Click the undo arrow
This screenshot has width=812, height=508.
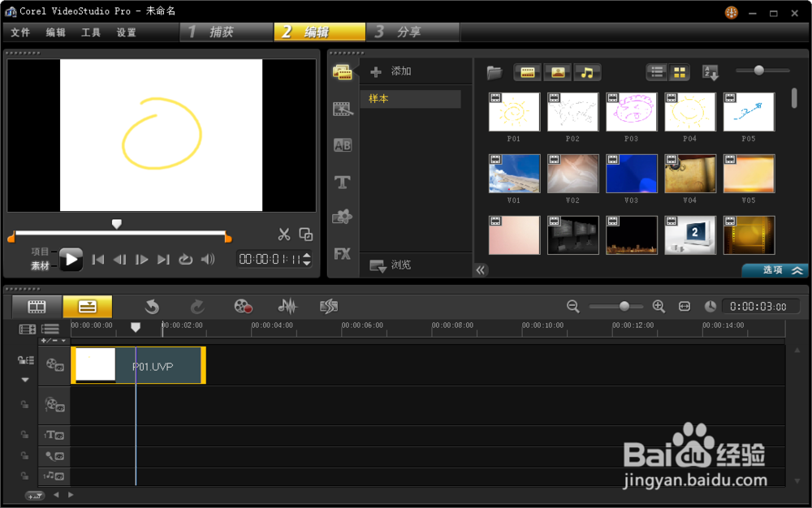152,307
